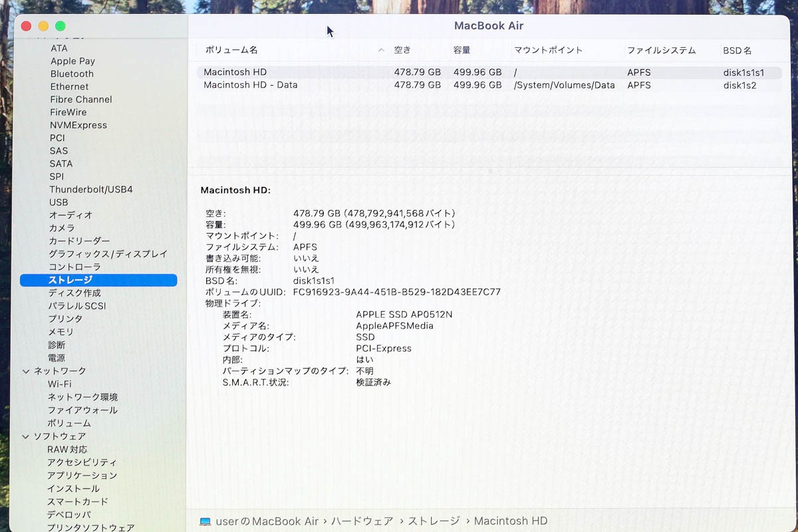Click the yellow minimize window button

[43, 26]
